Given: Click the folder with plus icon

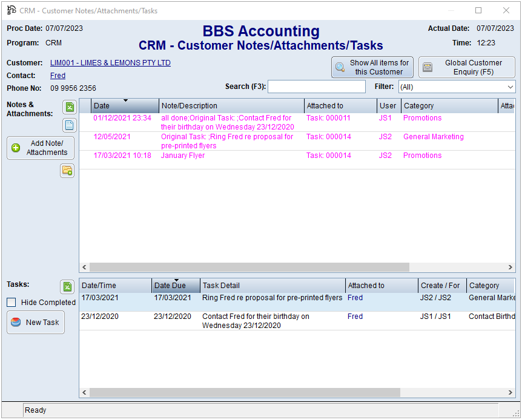Looking at the screenshot, I should [67, 171].
